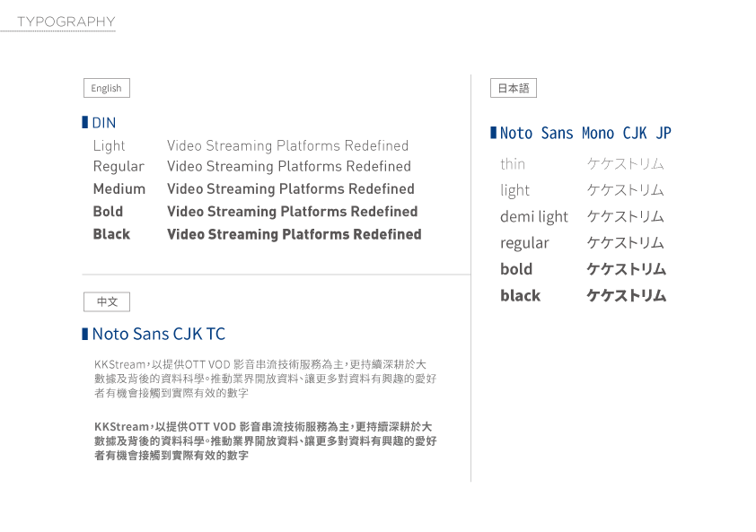Click the 'regular' weight label in Japanese section
Viewport: 756px width, 532px height.
[x=524, y=243]
